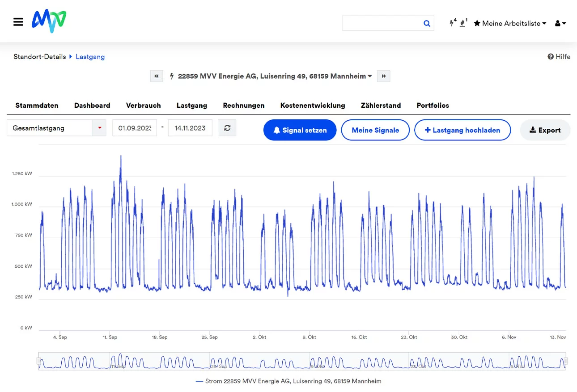Click left handle of chart range navigator
The width and height of the screenshot is (577, 392).
point(38,361)
